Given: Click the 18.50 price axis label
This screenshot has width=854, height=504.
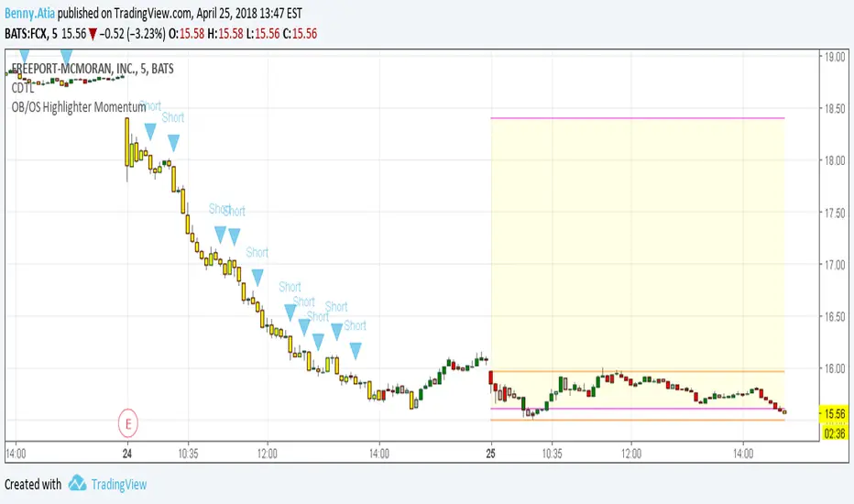Looking at the screenshot, I should coord(835,108).
